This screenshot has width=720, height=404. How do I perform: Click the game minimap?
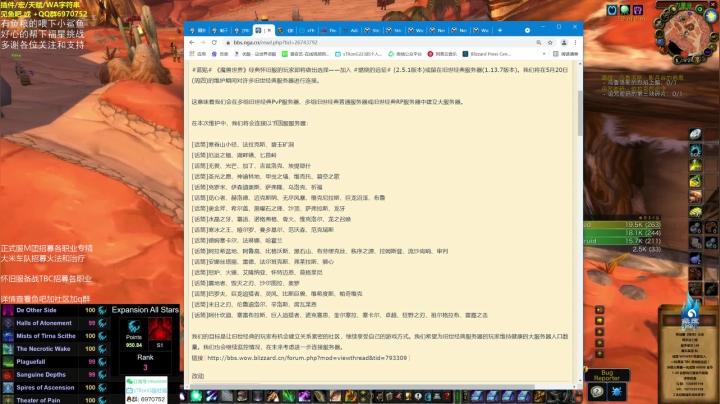pos(686,35)
